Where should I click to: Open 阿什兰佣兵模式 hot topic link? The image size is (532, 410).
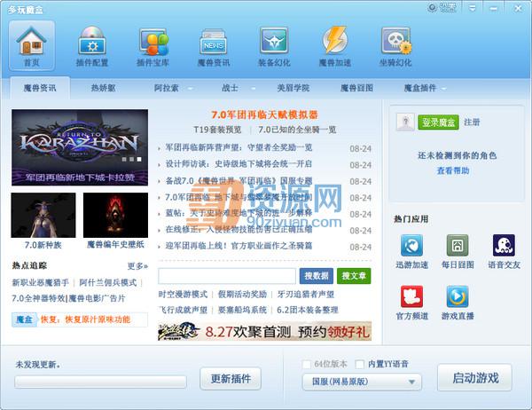(x=108, y=282)
